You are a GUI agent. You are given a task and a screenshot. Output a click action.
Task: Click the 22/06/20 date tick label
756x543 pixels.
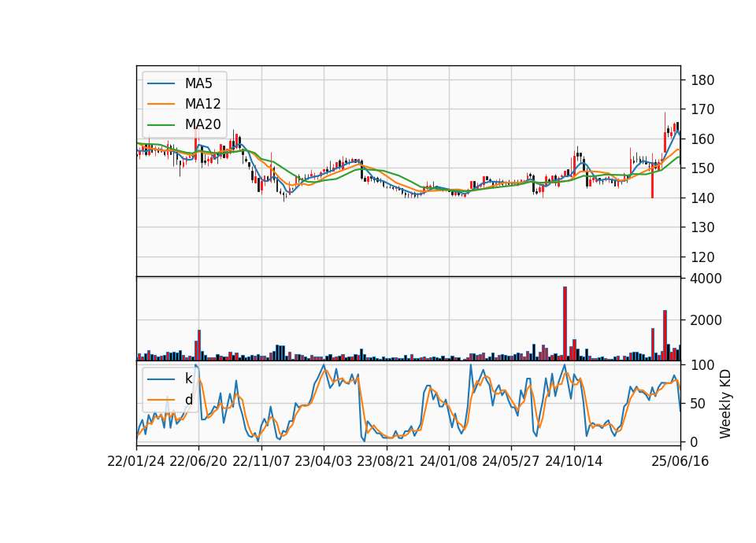[x=198, y=462]
